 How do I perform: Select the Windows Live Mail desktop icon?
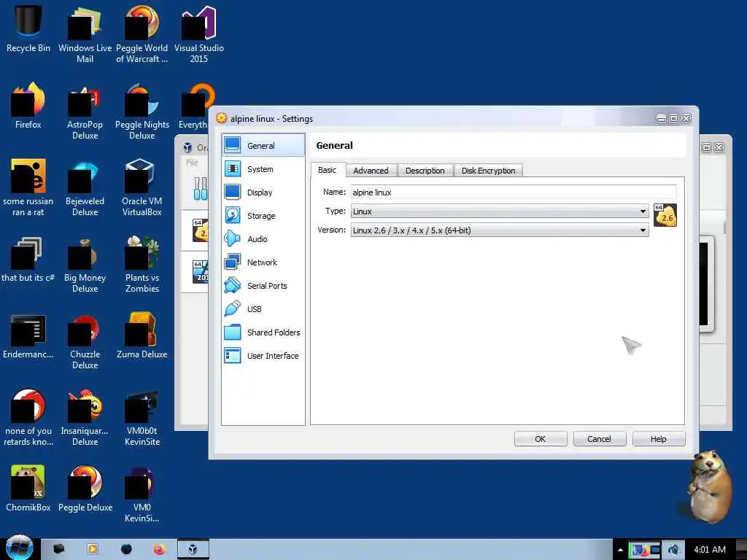point(85,34)
